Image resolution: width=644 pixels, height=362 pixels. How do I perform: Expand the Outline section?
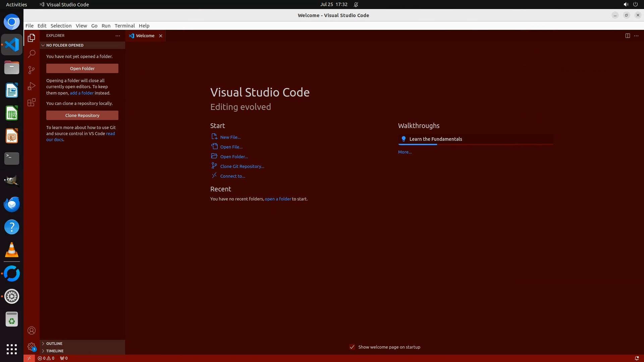point(54,343)
